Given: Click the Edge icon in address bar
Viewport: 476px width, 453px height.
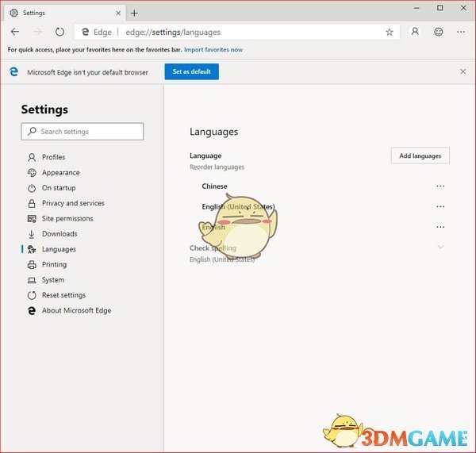Looking at the screenshot, I should pyautogui.click(x=86, y=32).
